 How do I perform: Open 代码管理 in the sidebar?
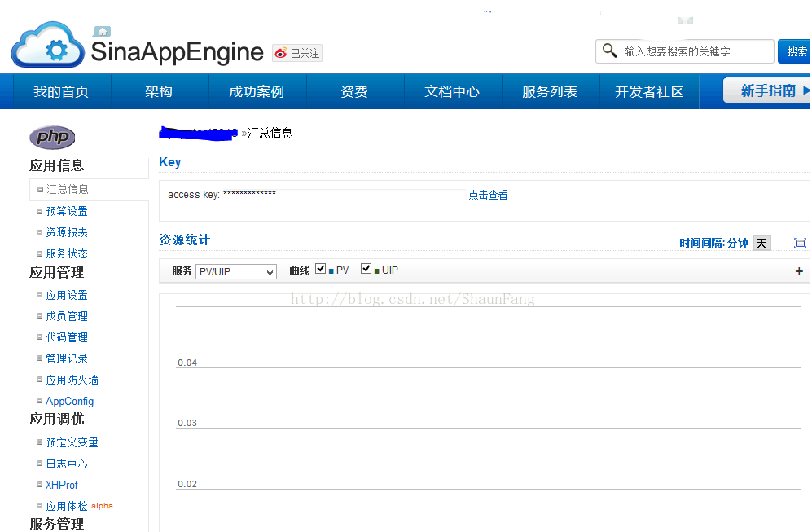(x=67, y=338)
